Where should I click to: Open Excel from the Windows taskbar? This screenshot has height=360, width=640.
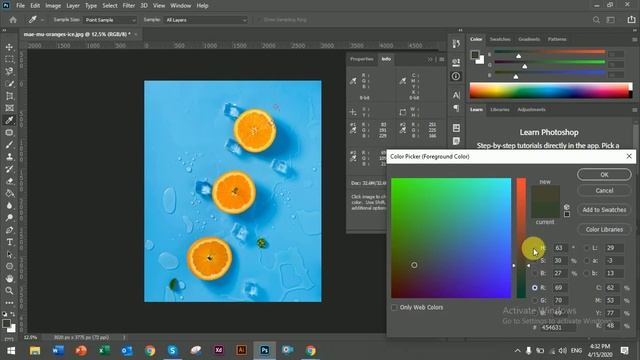coord(104,350)
